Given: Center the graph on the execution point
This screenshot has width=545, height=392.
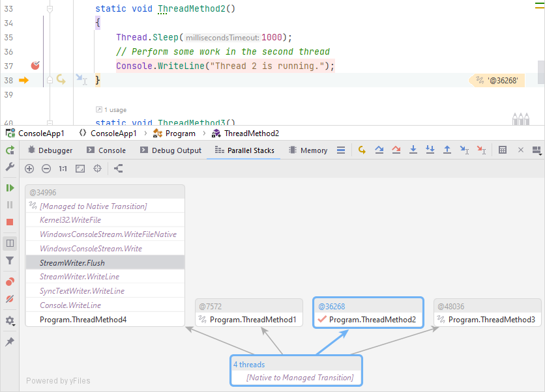Looking at the screenshot, I should tap(96, 168).
